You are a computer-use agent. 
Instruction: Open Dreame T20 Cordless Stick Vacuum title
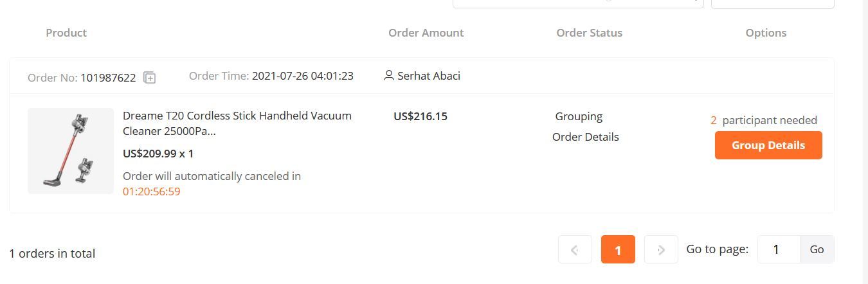click(x=237, y=123)
